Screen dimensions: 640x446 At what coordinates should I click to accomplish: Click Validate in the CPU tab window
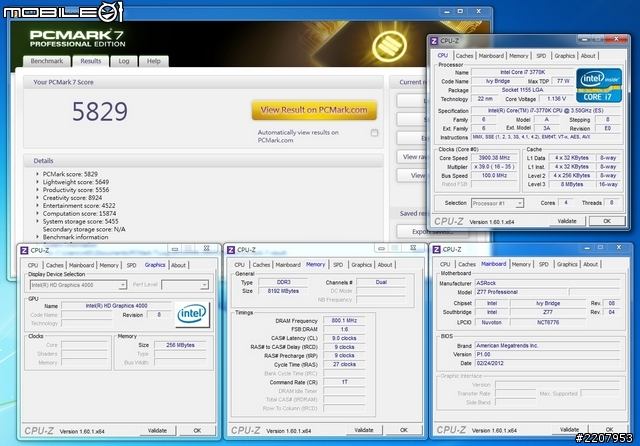click(x=567, y=221)
